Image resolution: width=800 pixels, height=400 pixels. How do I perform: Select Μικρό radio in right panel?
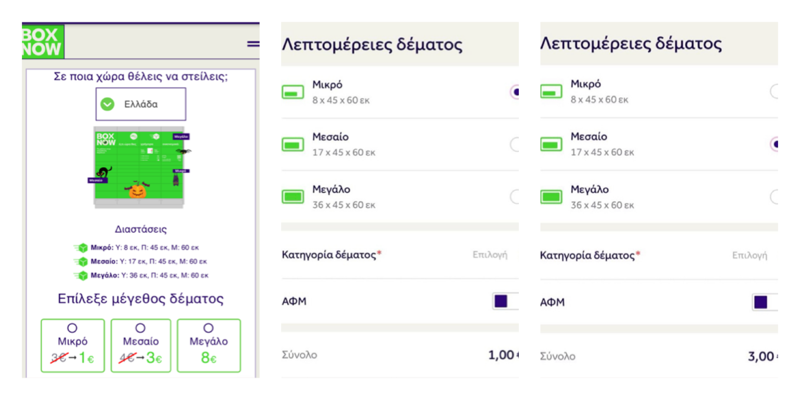774,92
